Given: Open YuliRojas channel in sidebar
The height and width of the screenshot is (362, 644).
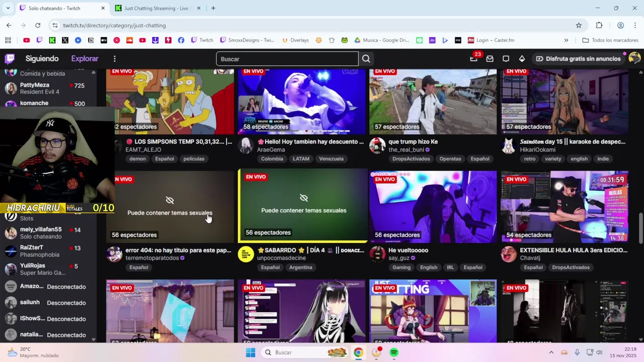Looking at the screenshot, I should click(x=48, y=269).
